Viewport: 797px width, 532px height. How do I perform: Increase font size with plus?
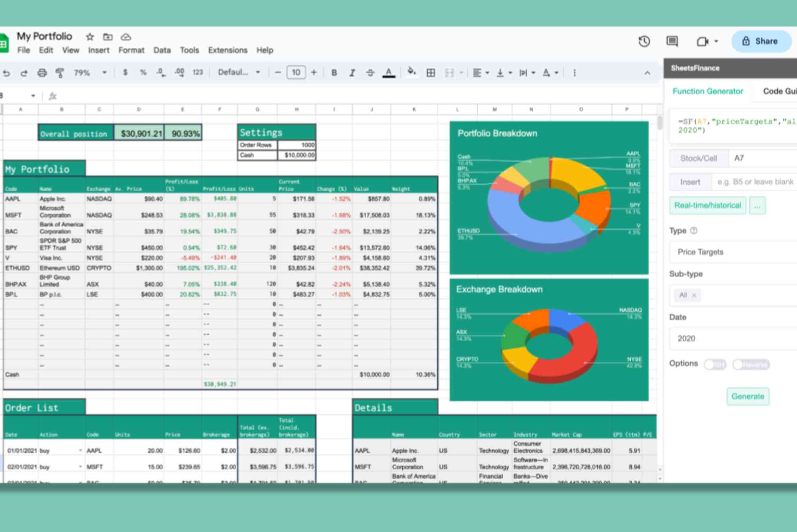[x=314, y=73]
